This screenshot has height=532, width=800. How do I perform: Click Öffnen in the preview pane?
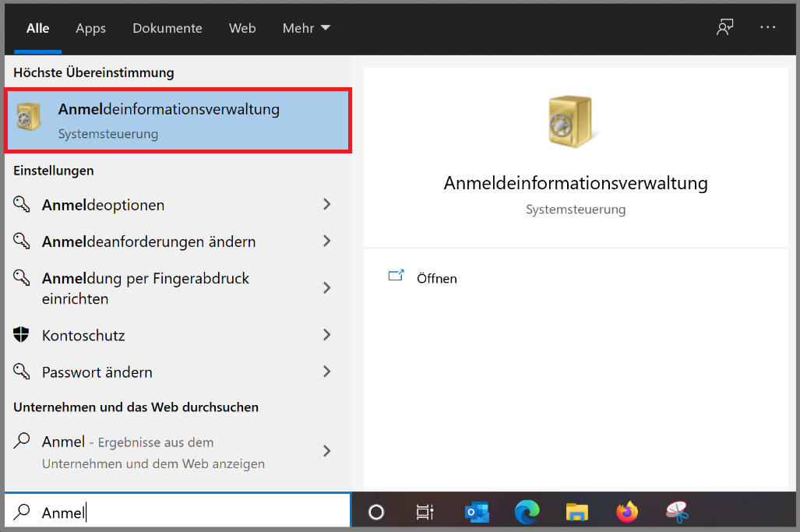(x=436, y=278)
